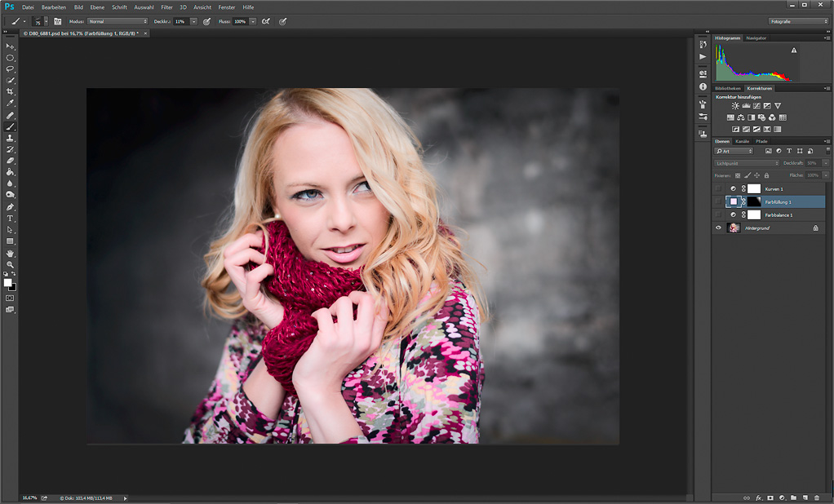This screenshot has height=504, width=834.
Task: Switch to the Pfade tab
Action: pyautogui.click(x=761, y=141)
